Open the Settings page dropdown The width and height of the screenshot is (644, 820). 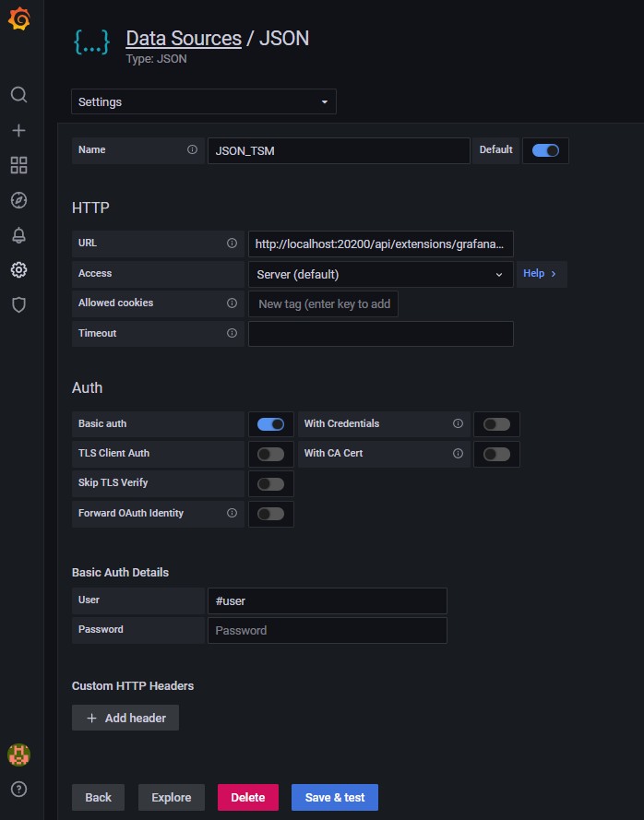tap(204, 101)
